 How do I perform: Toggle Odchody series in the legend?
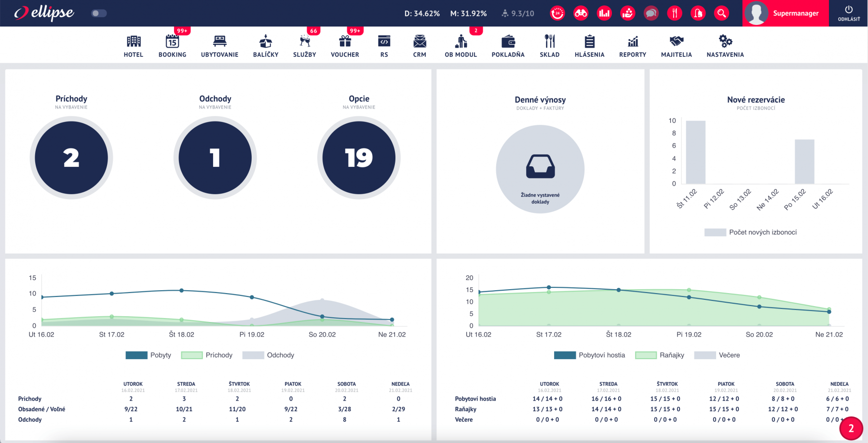268,355
